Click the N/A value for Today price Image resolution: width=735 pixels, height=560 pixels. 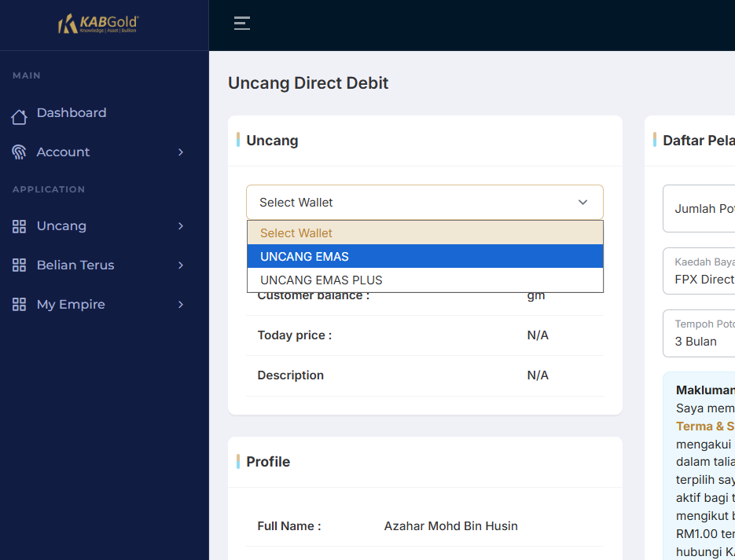pos(538,335)
